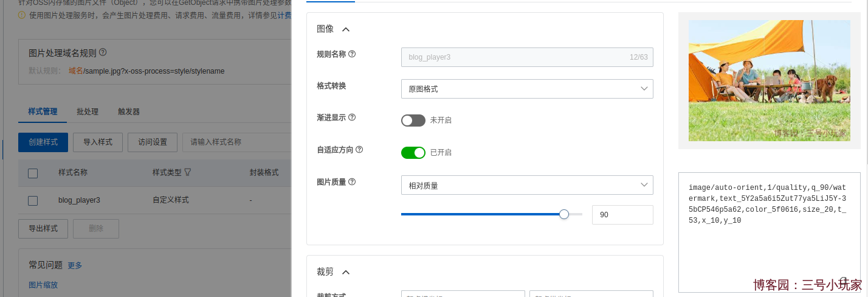868x297 pixels.
Task: Check the select-all checkbox in table header
Action: coord(33,173)
